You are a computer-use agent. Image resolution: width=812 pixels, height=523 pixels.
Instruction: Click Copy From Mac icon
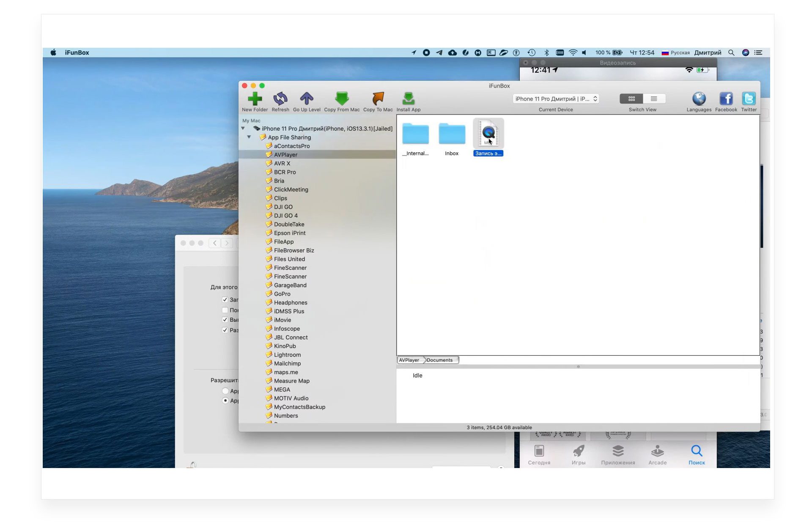tap(342, 99)
